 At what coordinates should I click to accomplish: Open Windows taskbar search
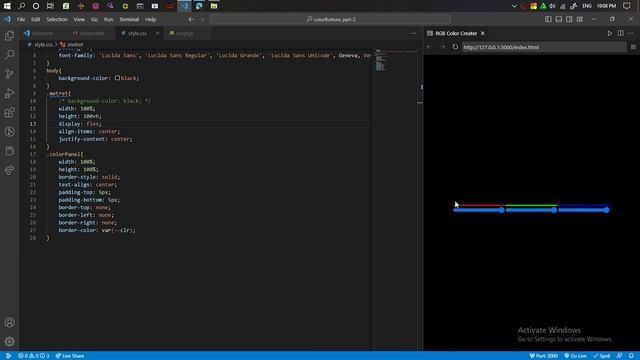click(22, 6)
